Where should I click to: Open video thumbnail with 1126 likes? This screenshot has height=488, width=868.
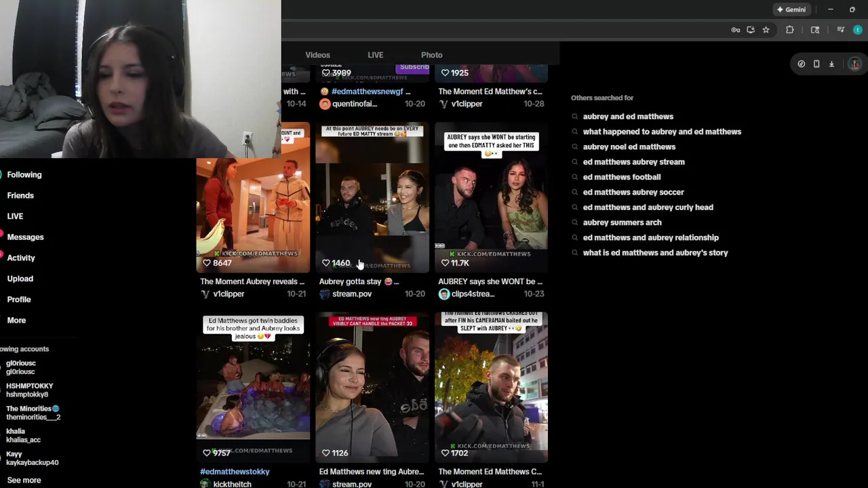pyautogui.click(x=372, y=387)
